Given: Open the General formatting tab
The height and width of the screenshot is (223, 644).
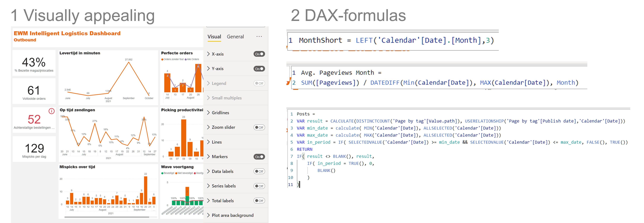Looking at the screenshot, I should tap(235, 37).
